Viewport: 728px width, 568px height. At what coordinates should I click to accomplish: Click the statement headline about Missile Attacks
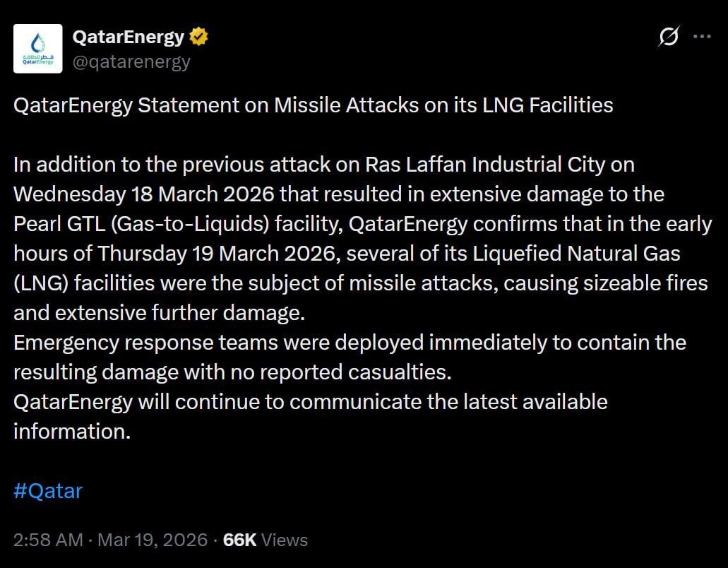point(313,105)
